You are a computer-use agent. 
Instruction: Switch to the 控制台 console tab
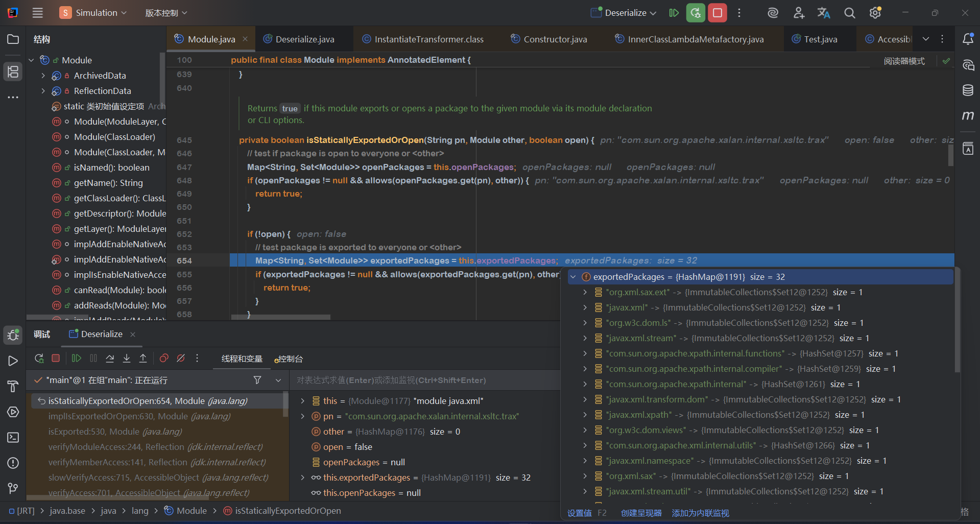coord(289,359)
